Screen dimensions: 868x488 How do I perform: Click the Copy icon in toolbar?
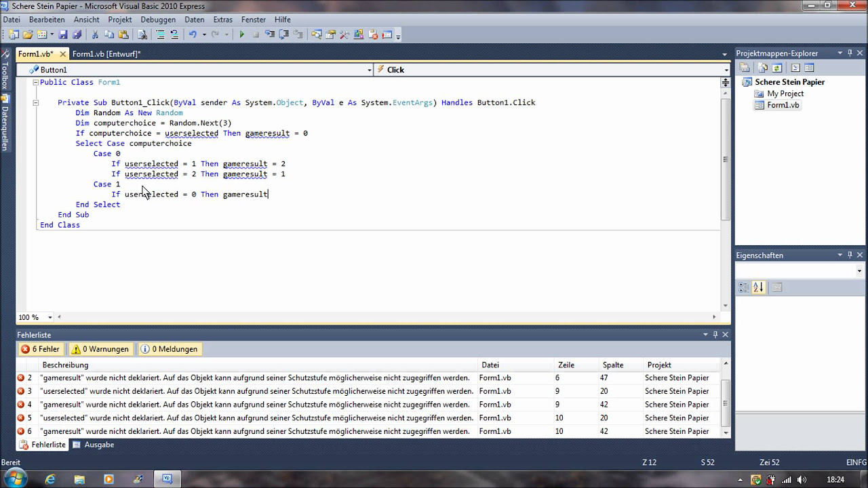[109, 35]
